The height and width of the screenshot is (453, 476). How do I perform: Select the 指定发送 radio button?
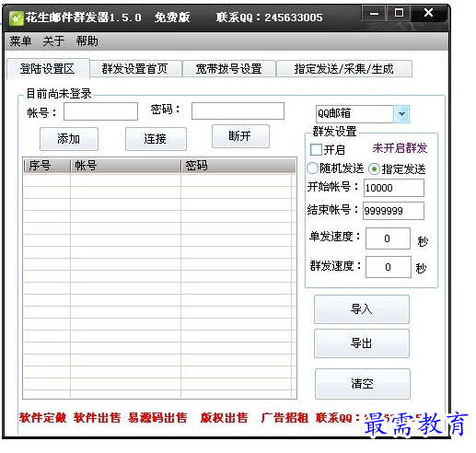click(x=374, y=168)
